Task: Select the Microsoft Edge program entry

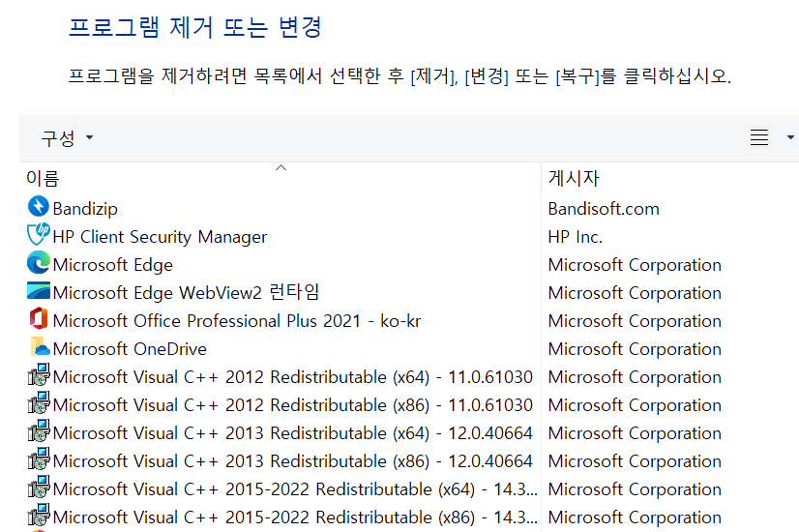Action: [x=112, y=265]
